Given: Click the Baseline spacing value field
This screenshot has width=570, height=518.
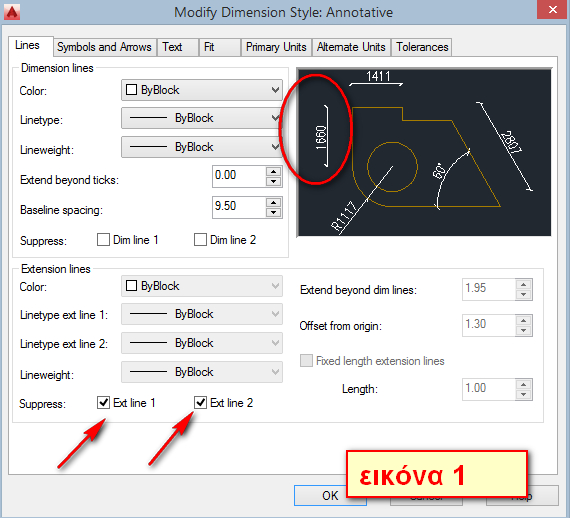Looking at the screenshot, I should point(239,207).
